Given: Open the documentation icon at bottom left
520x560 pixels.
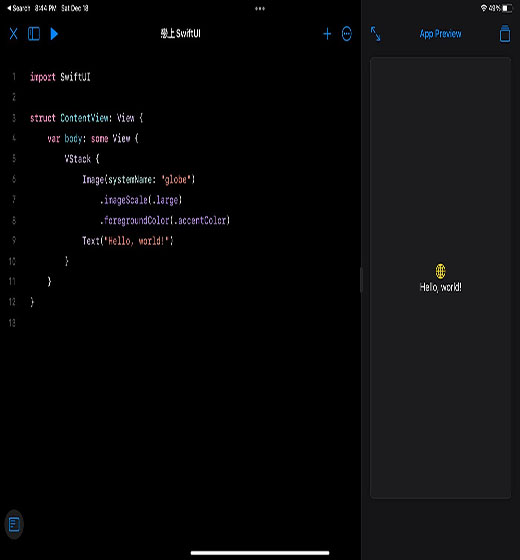Looking at the screenshot, I should tap(14, 524).
